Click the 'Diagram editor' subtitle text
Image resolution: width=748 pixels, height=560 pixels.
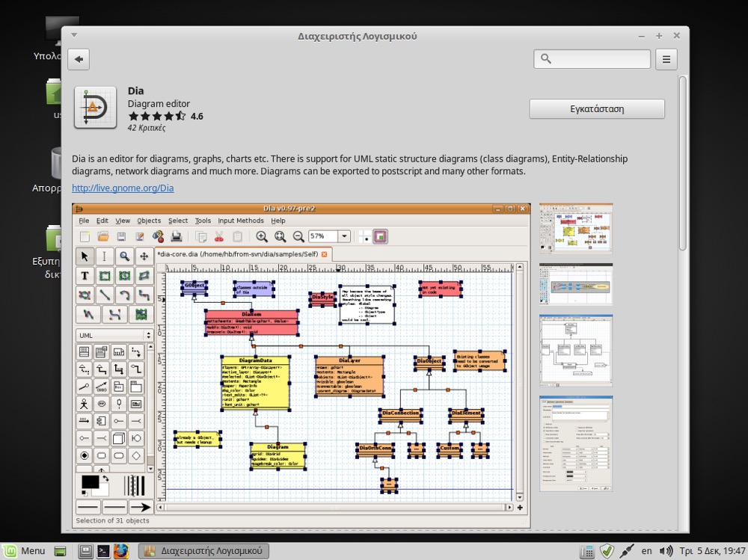(159, 103)
